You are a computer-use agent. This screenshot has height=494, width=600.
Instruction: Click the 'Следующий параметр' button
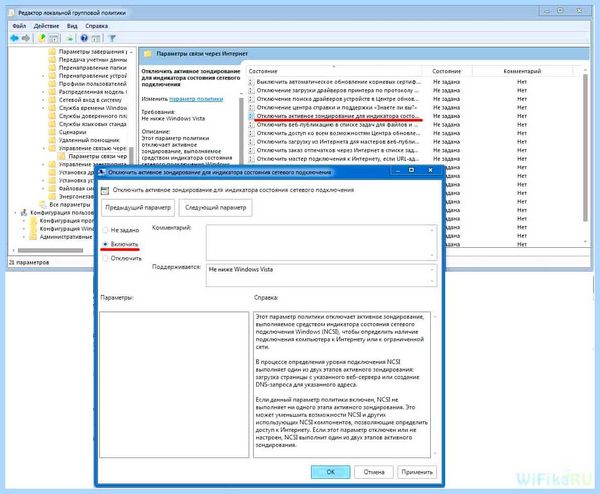(x=215, y=207)
